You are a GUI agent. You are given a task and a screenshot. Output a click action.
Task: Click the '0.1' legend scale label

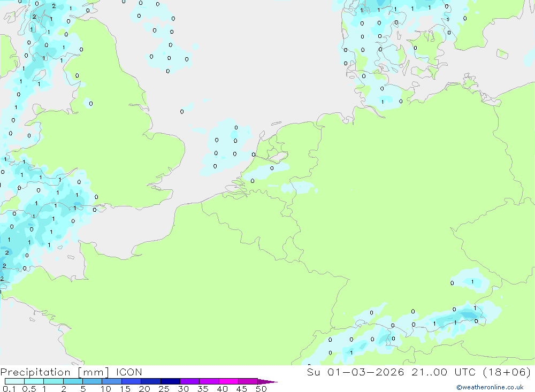coord(9,389)
